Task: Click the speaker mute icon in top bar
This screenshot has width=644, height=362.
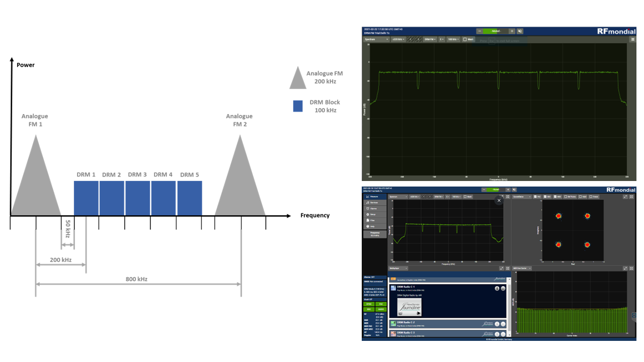Action: pyautogui.click(x=513, y=190)
